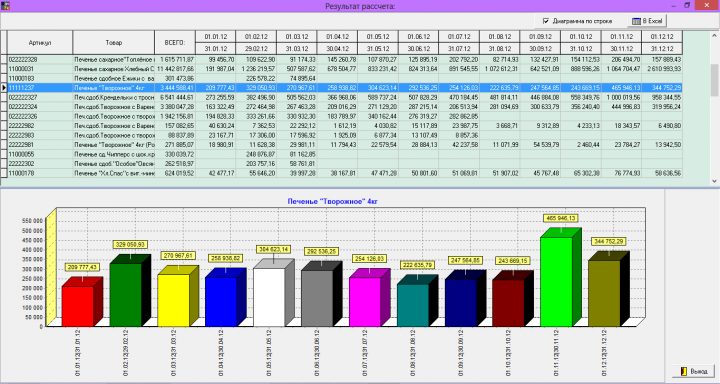Click the table scrollbar down arrow
Screen dimensions: 720x384
click(x=714, y=181)
